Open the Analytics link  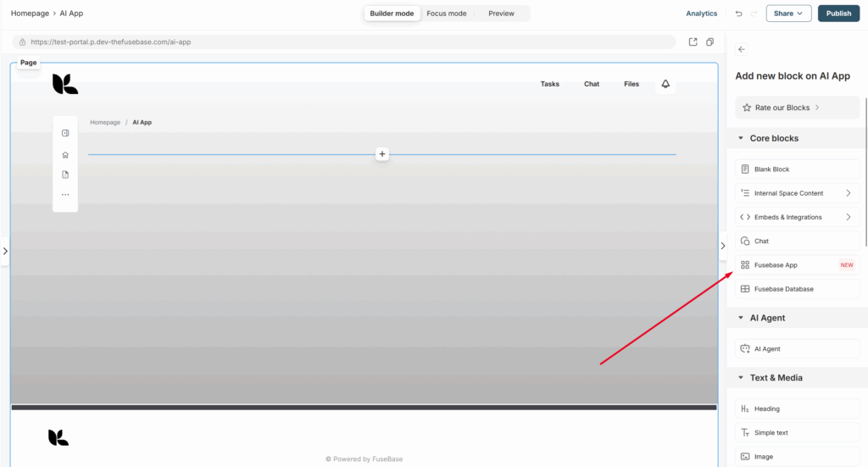click(x=701, y=14)
